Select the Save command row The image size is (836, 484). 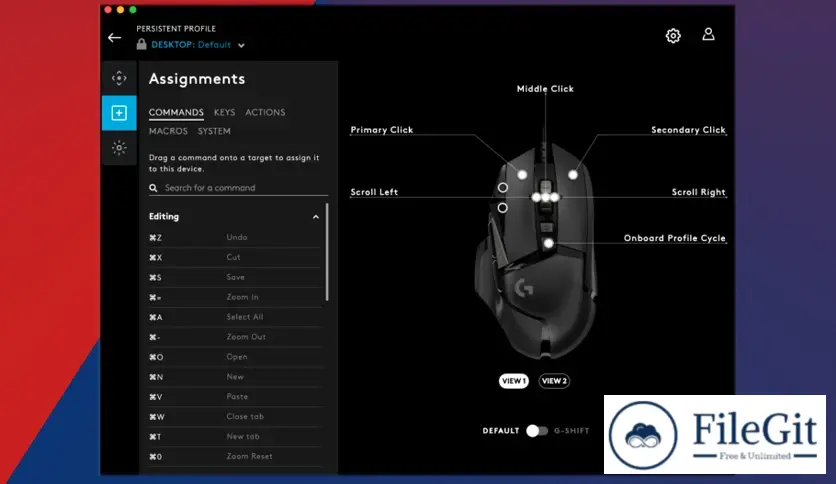[x=236, y=278]
